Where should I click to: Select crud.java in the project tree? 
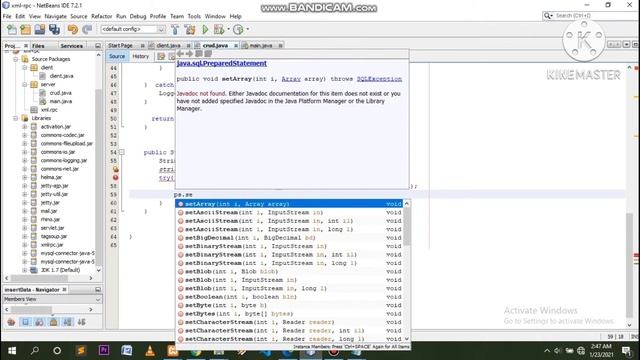60,93
